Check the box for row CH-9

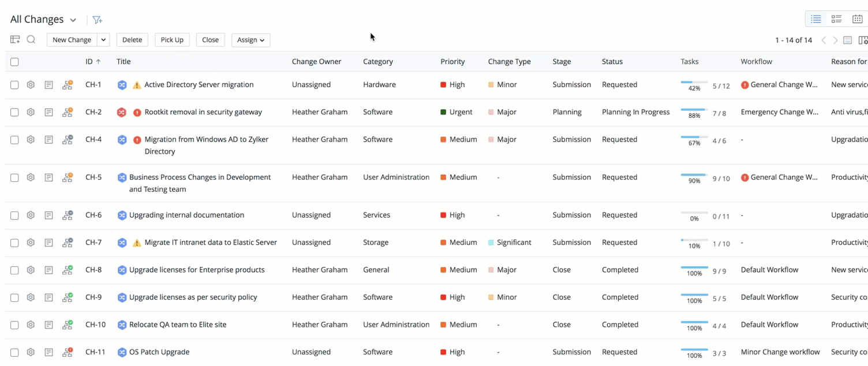[x=14, y=298]
